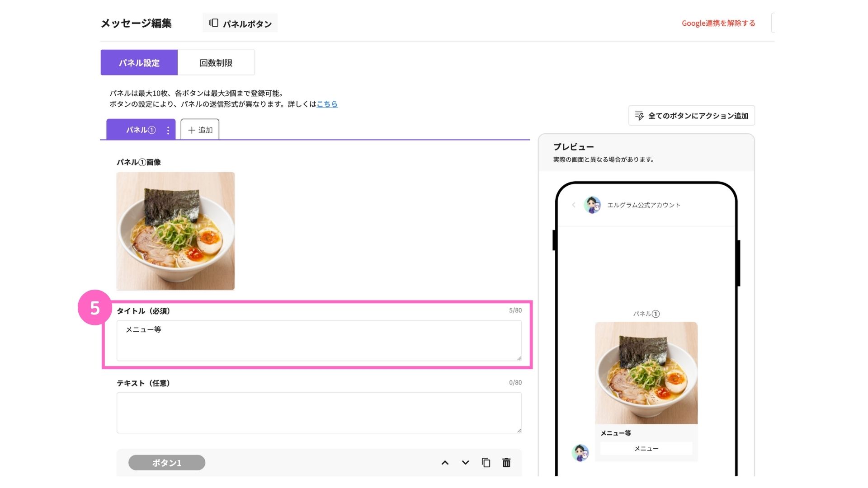The height and width of the screenshot is (488, 868).
Task: Add a new panel with ＋追加
Action: coord(200,130)
